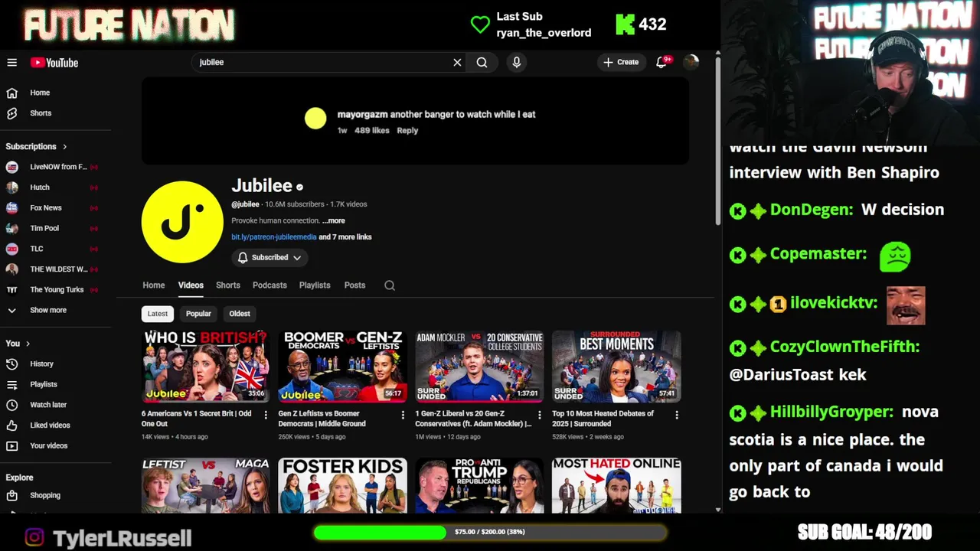Select the Latest sort chip
The width and height of the screenshot is (980, 551).
click(158, 314)
